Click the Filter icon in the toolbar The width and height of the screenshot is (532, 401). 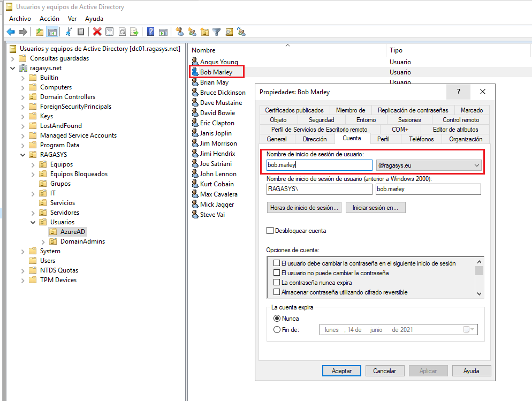coord(216,32)
